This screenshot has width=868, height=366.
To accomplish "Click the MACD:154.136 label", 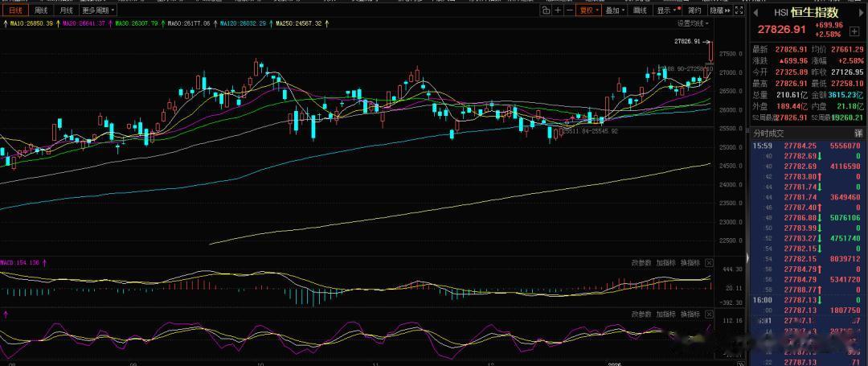I will (20, 262).
